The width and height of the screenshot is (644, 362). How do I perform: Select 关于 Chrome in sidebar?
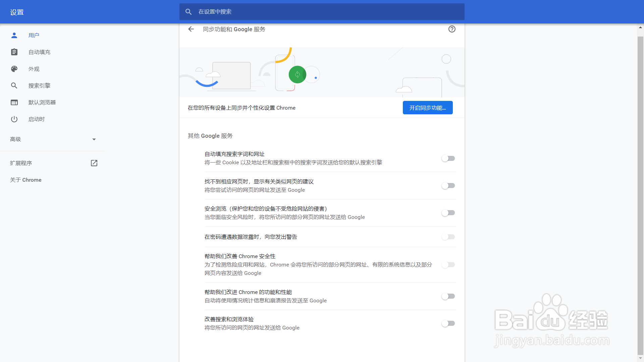point(26,180)
